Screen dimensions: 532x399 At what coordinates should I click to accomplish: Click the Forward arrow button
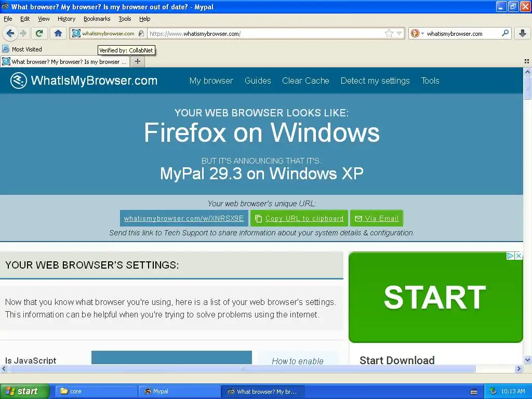(23, 33)
